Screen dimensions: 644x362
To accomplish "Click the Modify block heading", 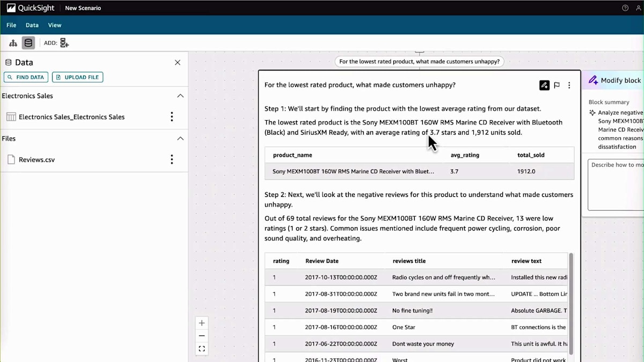I will tap(620, 80).
